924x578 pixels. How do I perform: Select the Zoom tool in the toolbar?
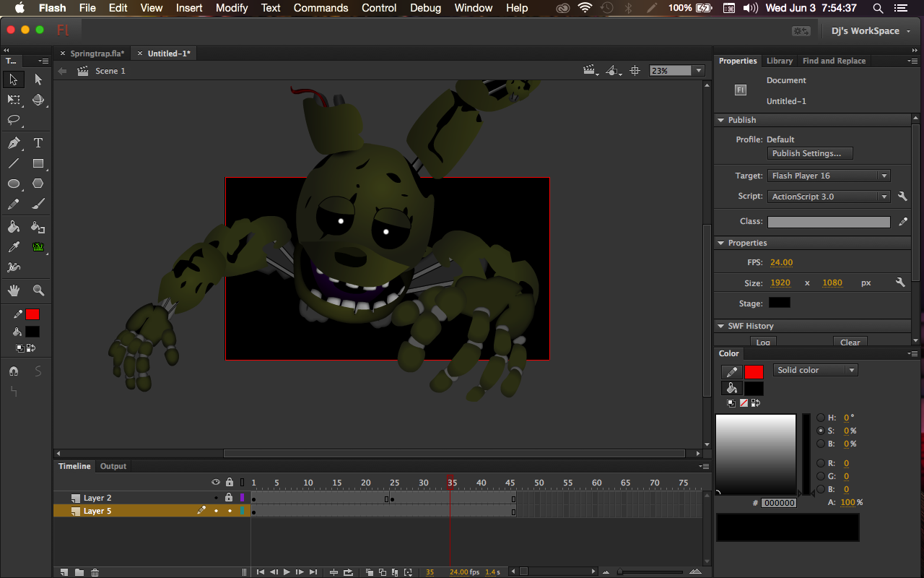[38, 288]
